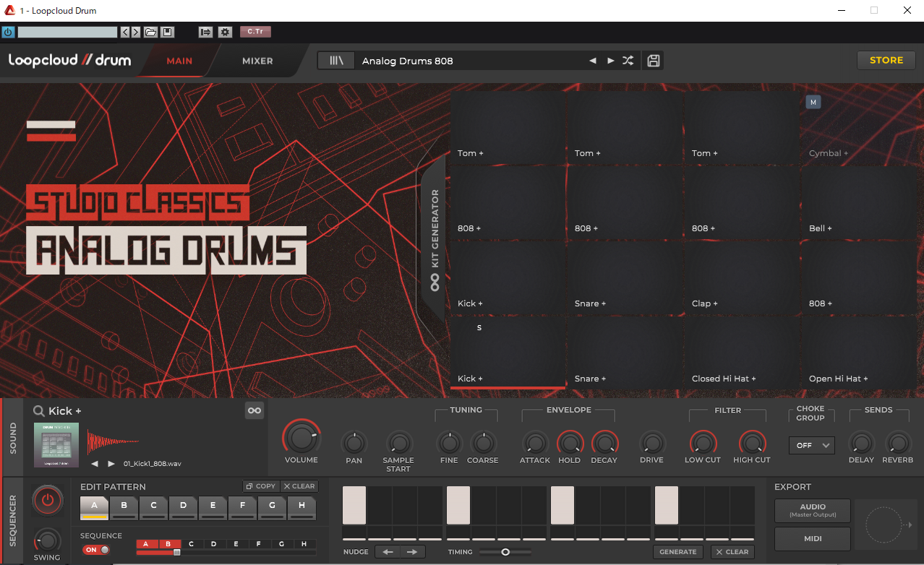The width and height of the screenshot is (924, 565).
Task: Unmute the Cymbal pad with M button
Action: [813, 103]
